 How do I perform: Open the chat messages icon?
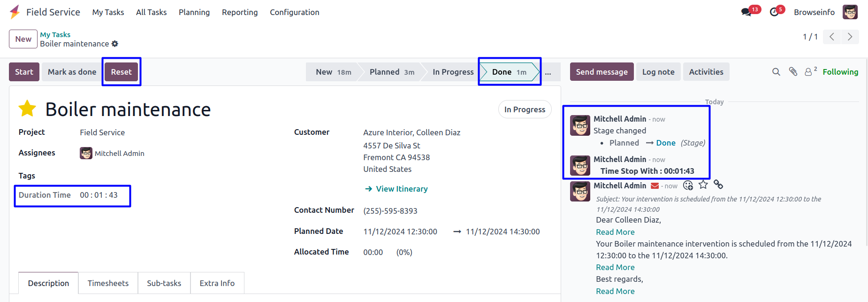pyautogui.click(x=746, y=12)
